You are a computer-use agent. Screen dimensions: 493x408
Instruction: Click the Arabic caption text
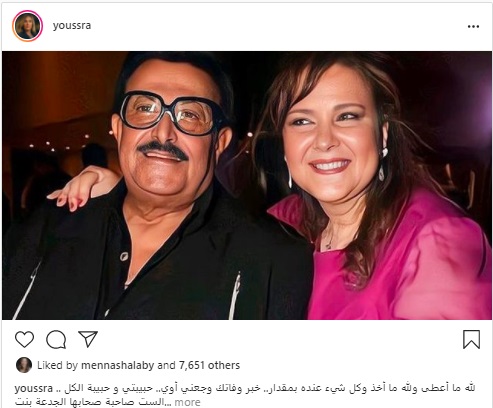pos(245,395)
